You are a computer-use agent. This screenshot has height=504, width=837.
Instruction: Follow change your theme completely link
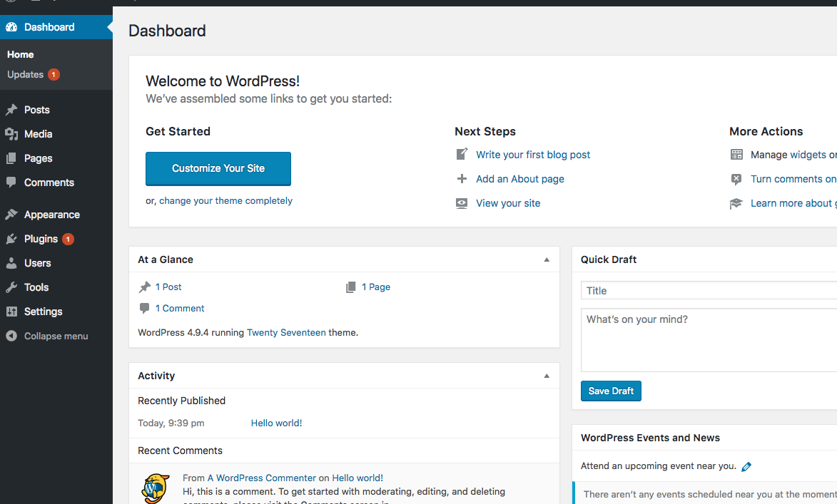coord(225,200)
